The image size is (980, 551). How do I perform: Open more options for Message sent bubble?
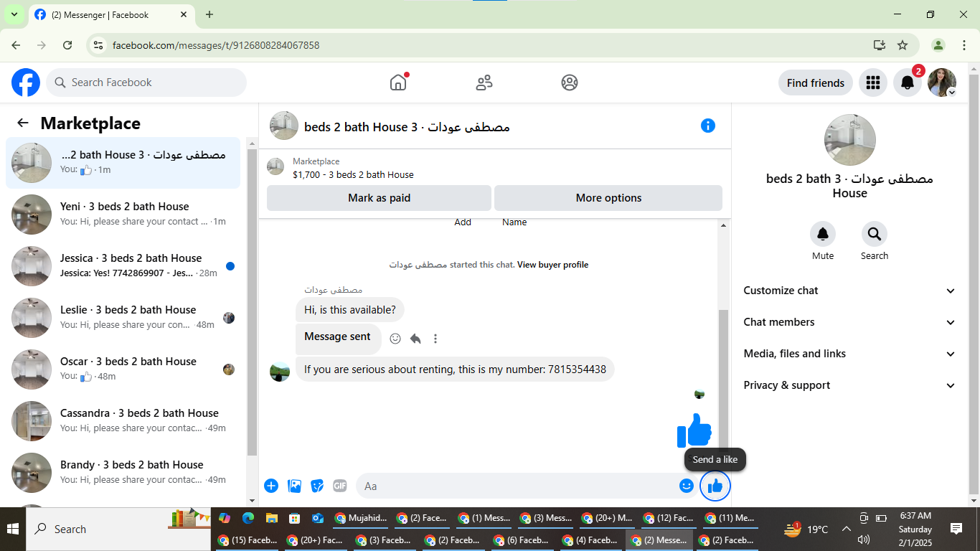point(435,339)
